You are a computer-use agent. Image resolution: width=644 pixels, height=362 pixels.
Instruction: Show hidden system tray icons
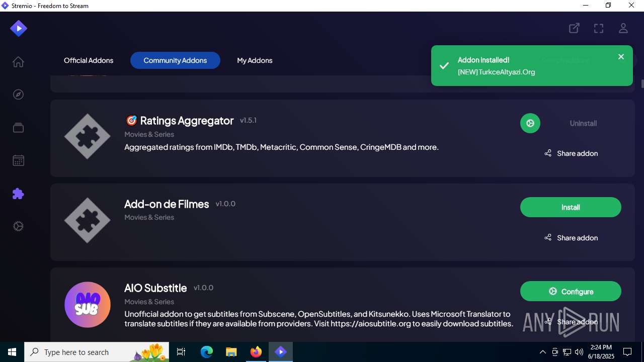[x=542, y=352]
